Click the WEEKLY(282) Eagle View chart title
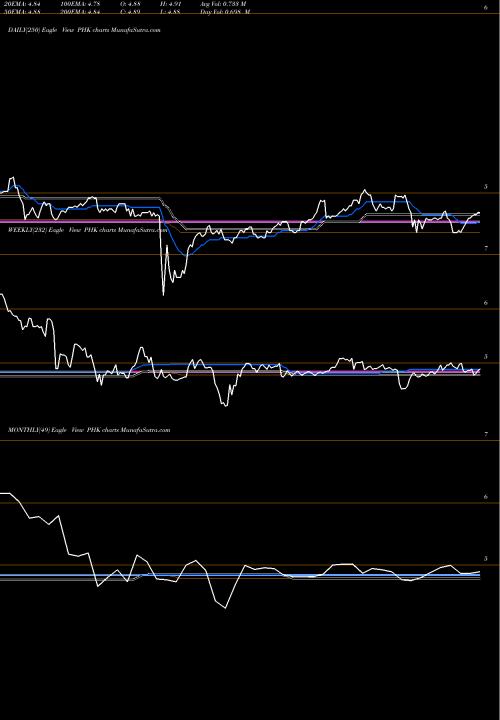 pyautogui.click(x=87, y=230)
